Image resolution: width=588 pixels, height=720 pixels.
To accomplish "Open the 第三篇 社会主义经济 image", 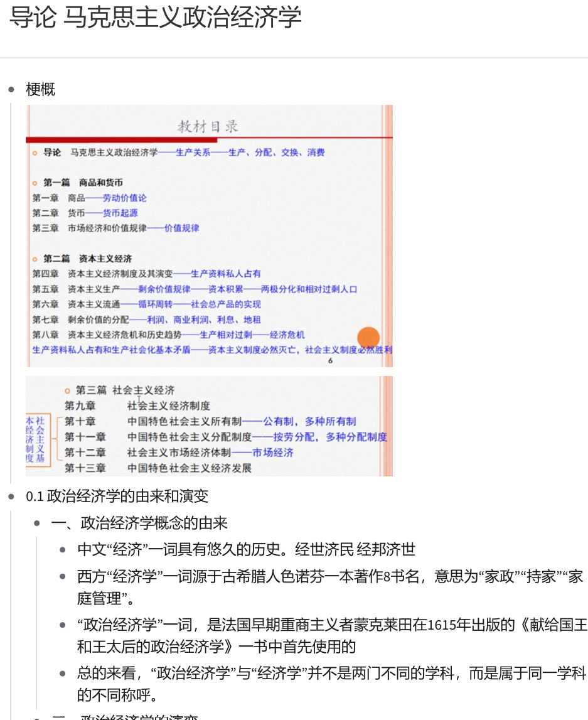I will (209, 426).
